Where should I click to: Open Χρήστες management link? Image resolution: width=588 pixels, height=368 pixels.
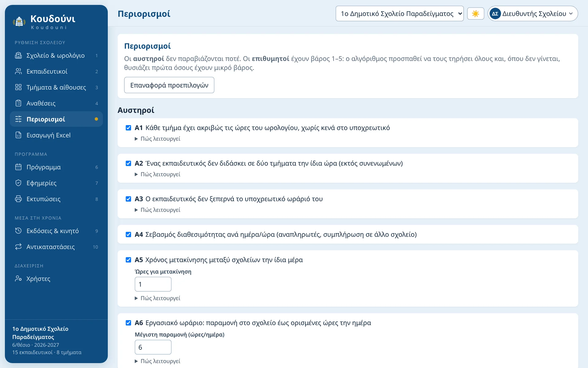point(56,279)
